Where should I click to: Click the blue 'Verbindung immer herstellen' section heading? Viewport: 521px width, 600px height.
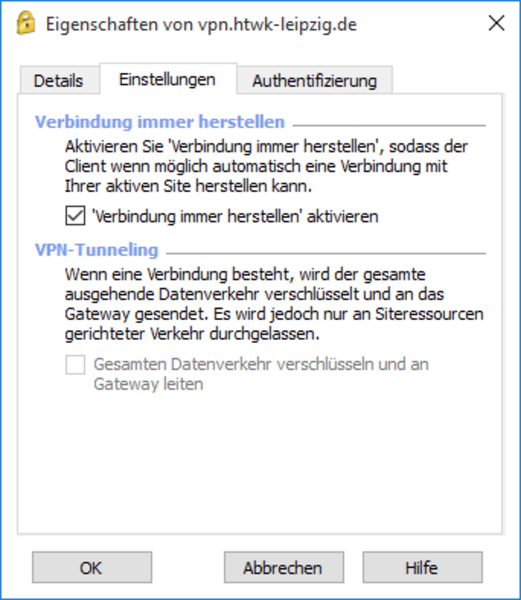[160, 122]
